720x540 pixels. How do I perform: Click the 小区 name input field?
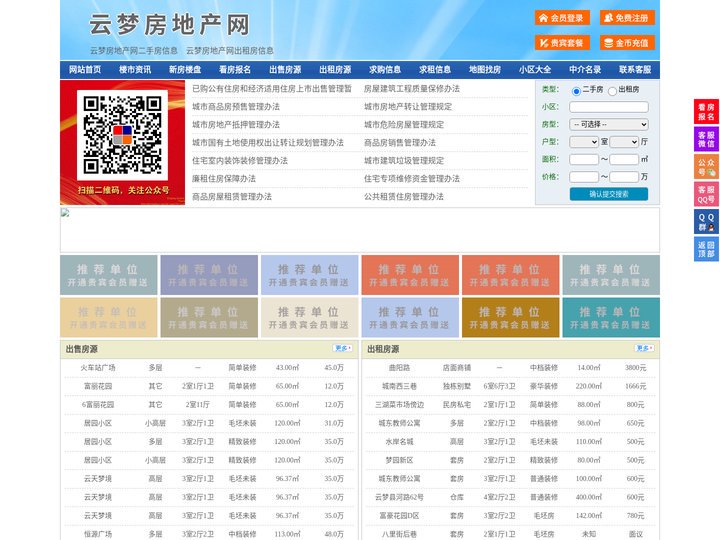[609, 107]
